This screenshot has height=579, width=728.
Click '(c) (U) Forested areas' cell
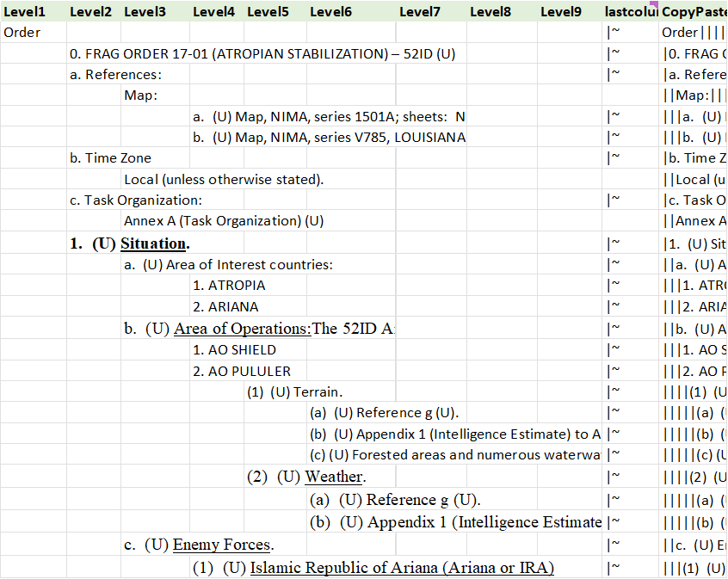[x=454, y=455]
